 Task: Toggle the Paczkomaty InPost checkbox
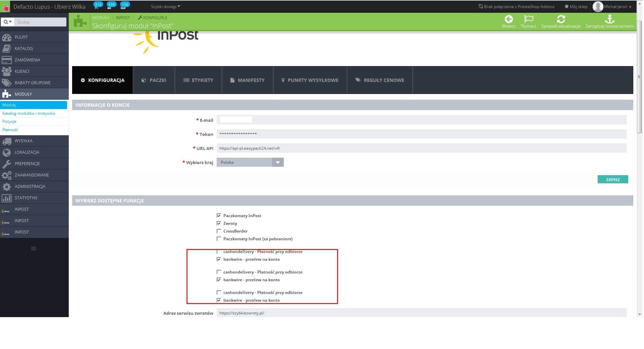219,216
